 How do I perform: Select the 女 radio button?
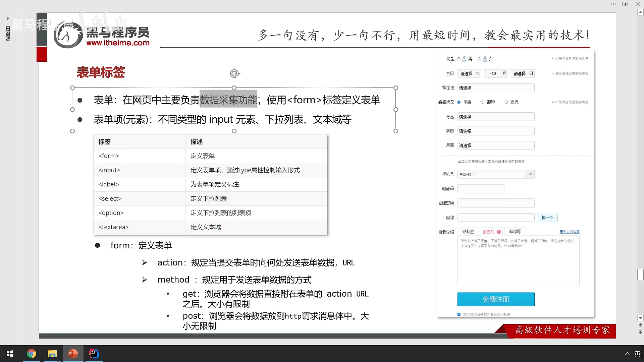(480, 59)
